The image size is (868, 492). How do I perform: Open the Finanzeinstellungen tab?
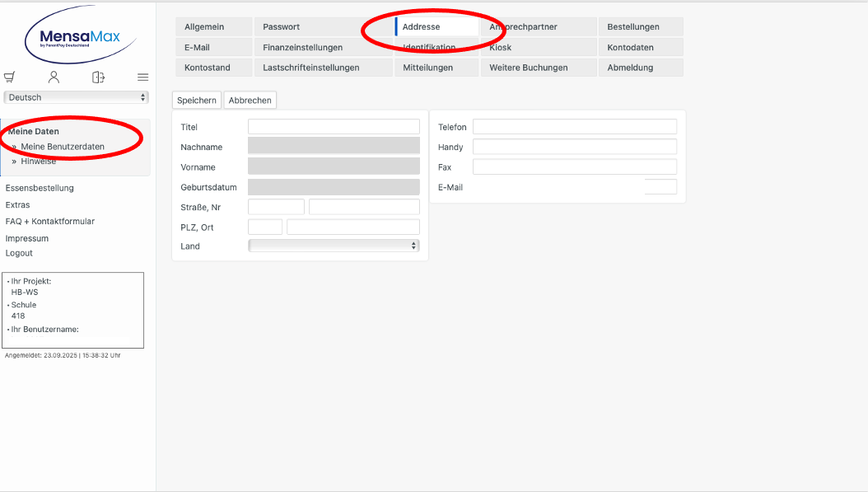302,48
